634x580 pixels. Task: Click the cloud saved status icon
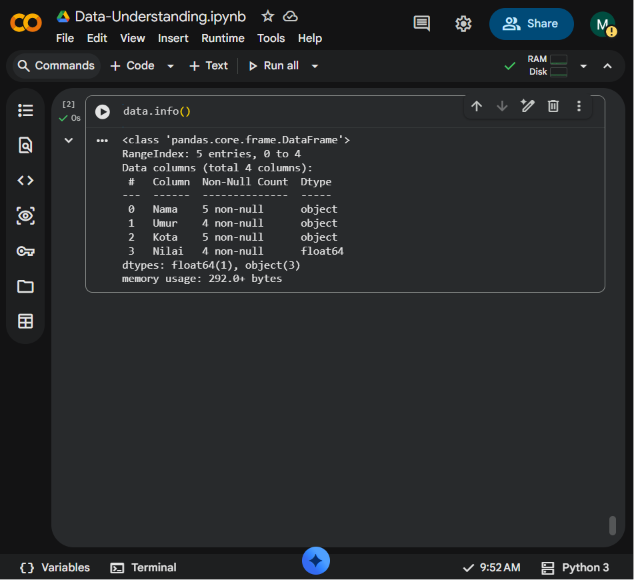tap(290, 17)
